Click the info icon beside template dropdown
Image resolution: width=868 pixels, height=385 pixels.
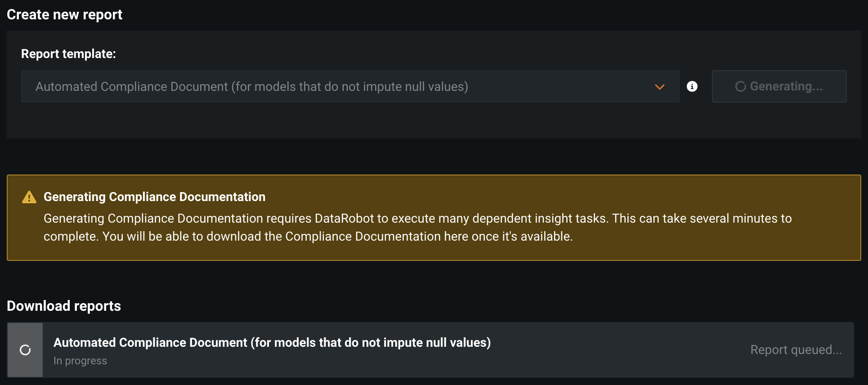(692, 86)
